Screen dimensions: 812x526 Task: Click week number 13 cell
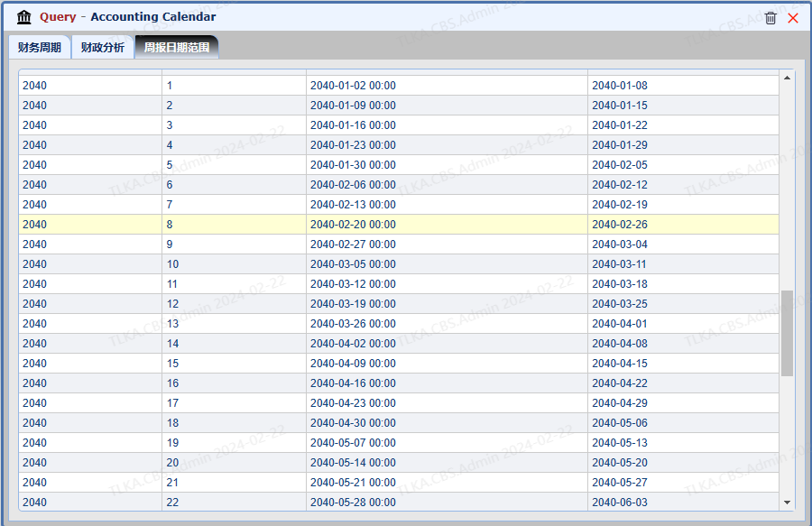(x=234, y=324)
